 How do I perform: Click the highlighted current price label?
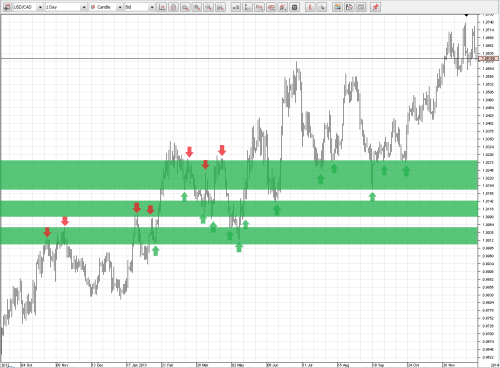point(489,59)
